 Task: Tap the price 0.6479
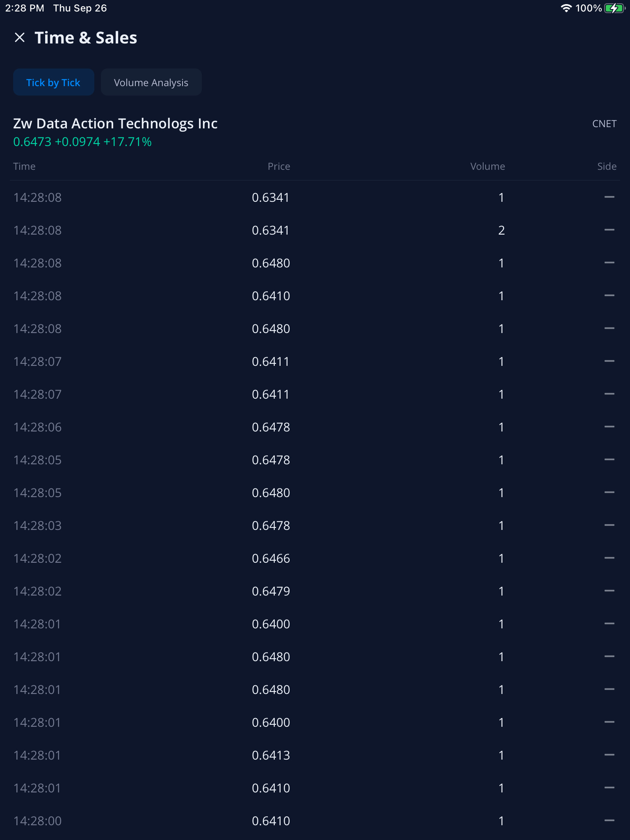271,591
